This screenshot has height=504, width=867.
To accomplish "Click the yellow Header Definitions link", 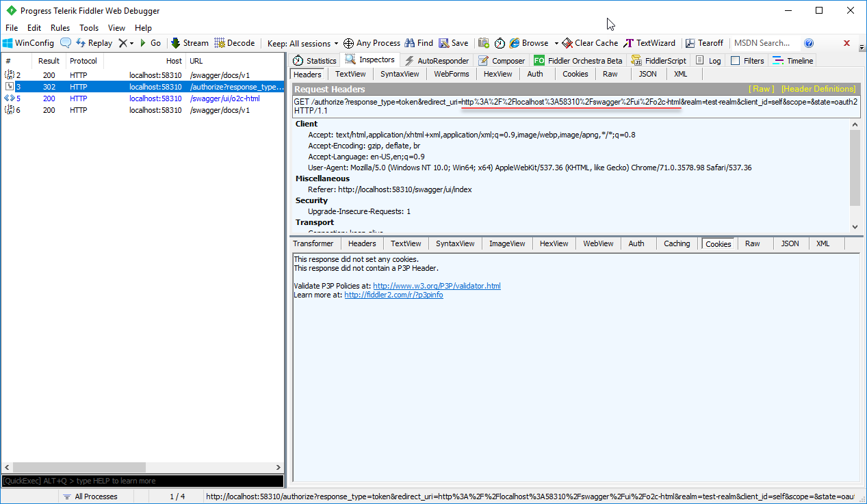I will [x=818, y=89].
